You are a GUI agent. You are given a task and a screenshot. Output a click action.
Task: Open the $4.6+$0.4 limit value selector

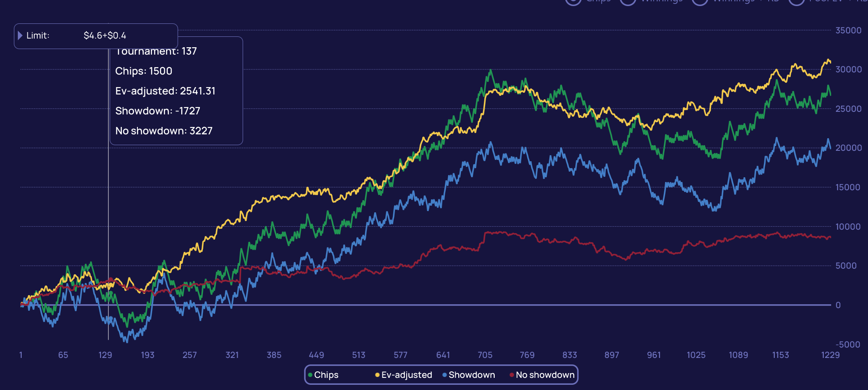point(105,36)
